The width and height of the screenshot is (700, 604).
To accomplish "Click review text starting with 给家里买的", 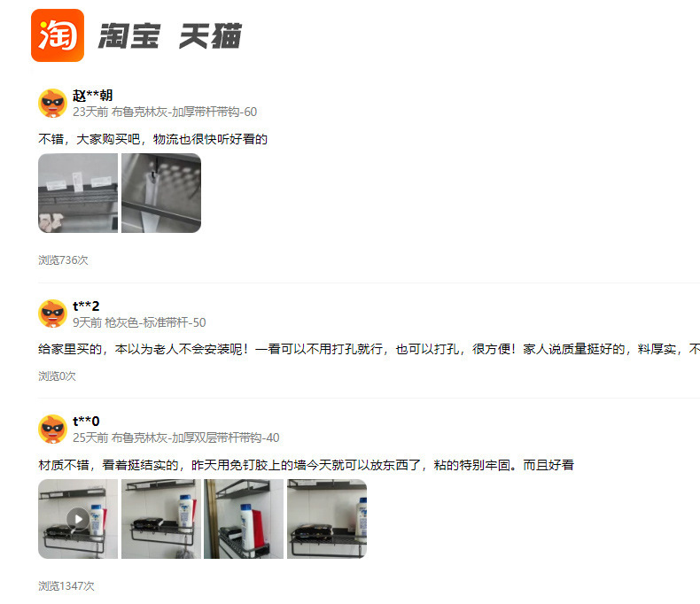I will [369, 349].
